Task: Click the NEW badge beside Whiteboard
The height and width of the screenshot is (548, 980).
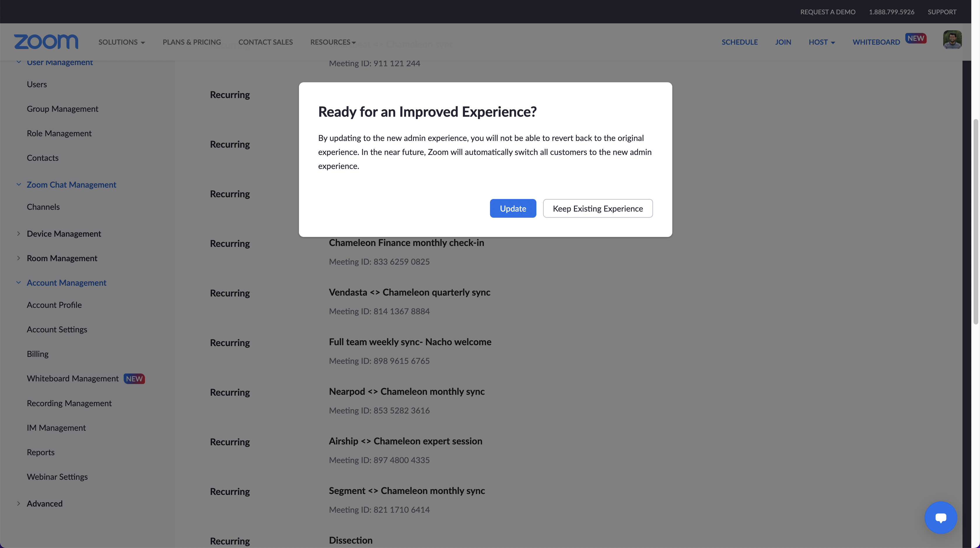Action: tap(915, 38)
